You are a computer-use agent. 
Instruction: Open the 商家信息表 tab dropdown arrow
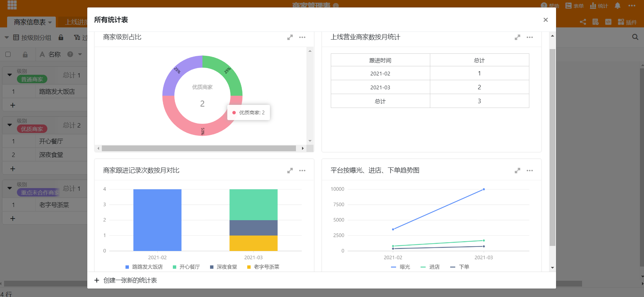50,22
